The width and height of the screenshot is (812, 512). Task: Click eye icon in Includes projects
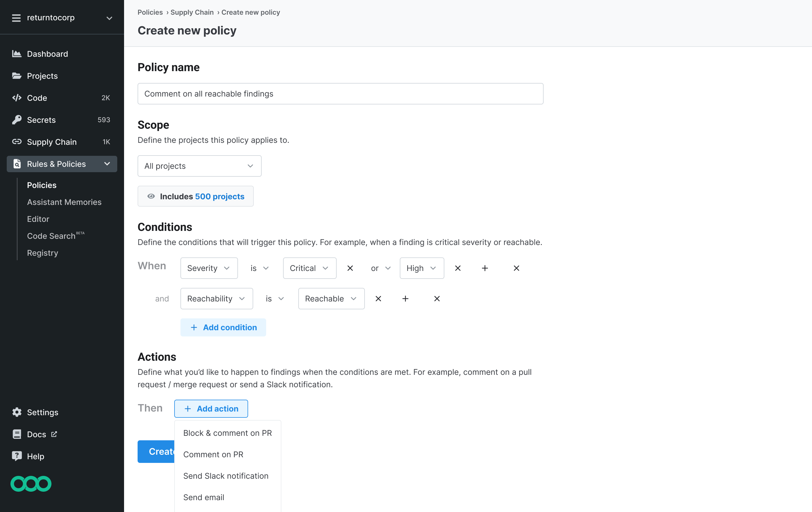point(151,196)
